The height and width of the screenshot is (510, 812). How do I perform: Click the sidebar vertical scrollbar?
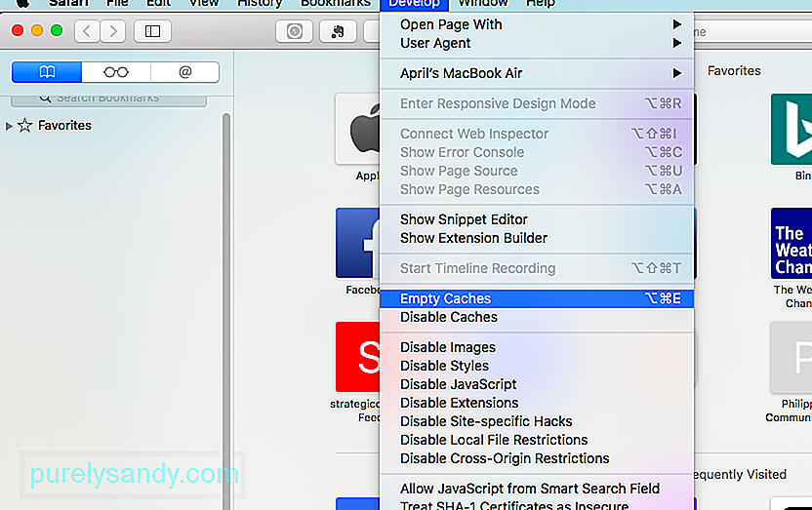pos(226,310)
